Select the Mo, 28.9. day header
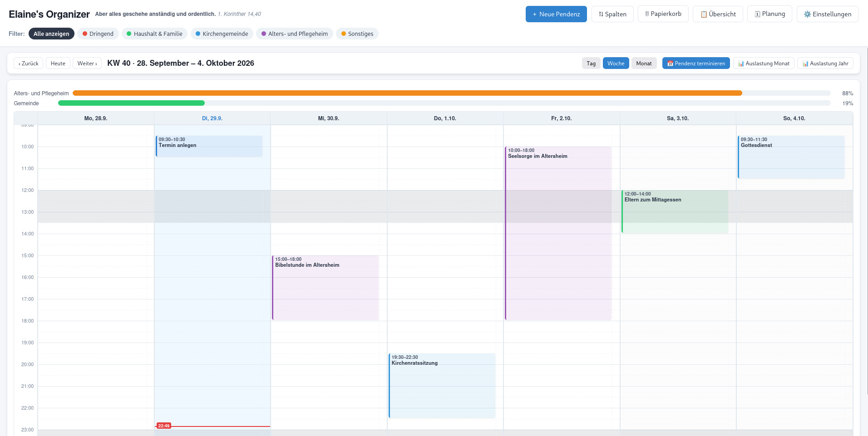The width and height of the screenshot is (868, 436). pos(96,118)
